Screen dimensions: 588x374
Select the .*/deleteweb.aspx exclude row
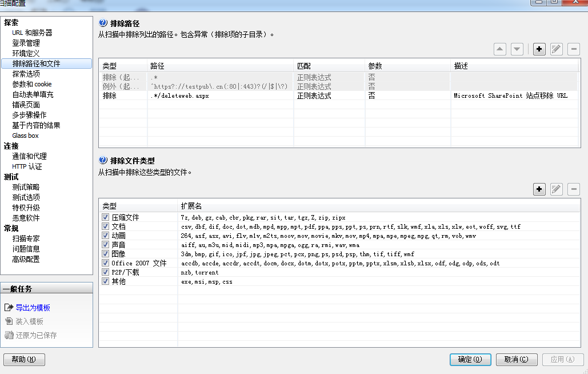tap(339, 96)
